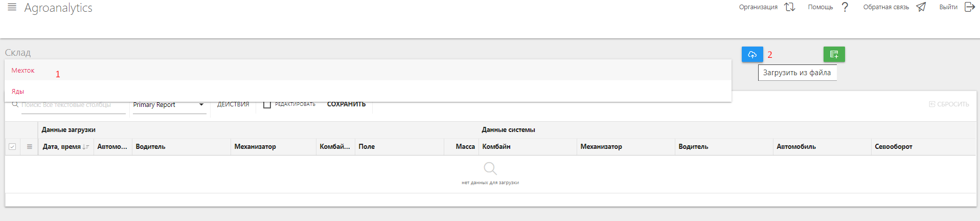Choose Яды from the Склад list

coord(18,92)
